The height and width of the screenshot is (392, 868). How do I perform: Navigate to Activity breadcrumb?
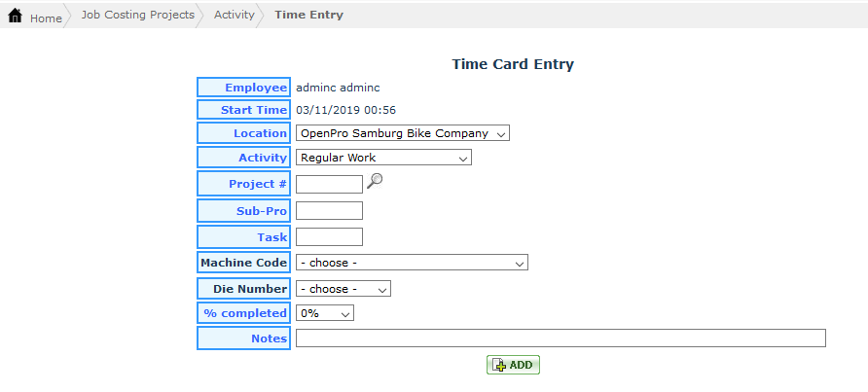coord(234,16)
